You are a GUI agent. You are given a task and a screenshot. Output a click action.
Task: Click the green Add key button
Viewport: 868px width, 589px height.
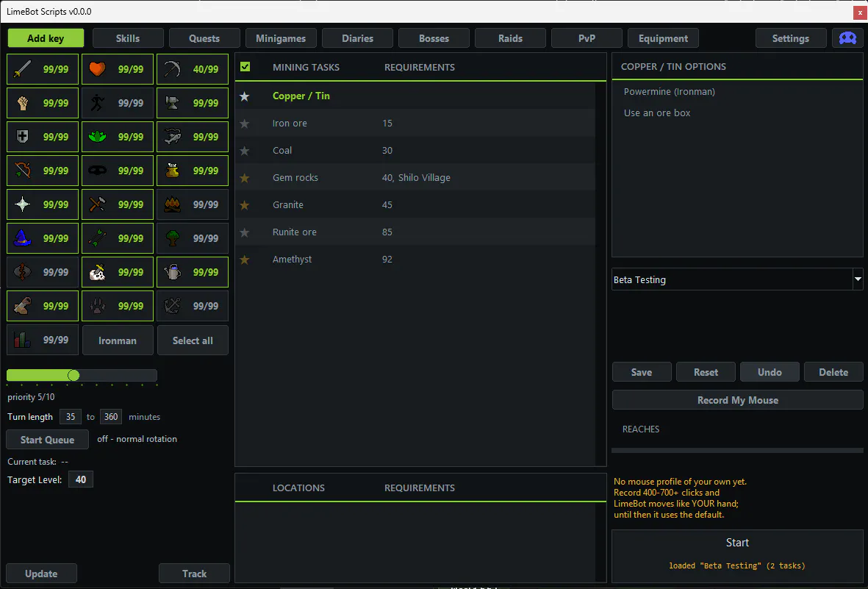coord(46,38)
